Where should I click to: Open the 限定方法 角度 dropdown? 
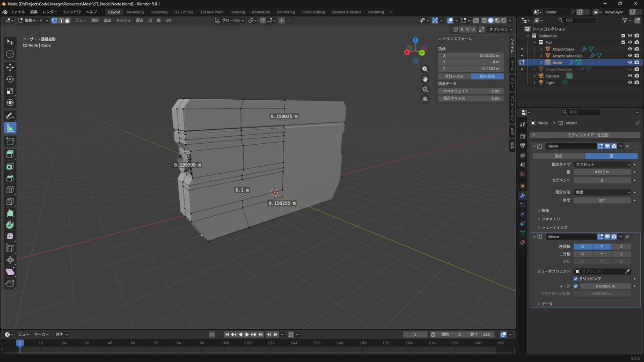[602, 192]
